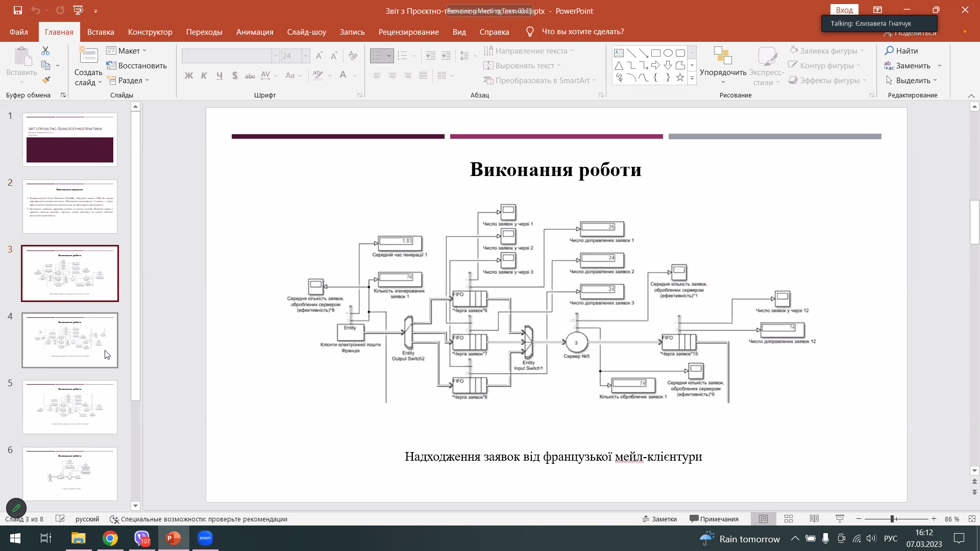Open the Вставка ribbon tab
The width and height of the screenshot is (980, 551).
(101, 32)
